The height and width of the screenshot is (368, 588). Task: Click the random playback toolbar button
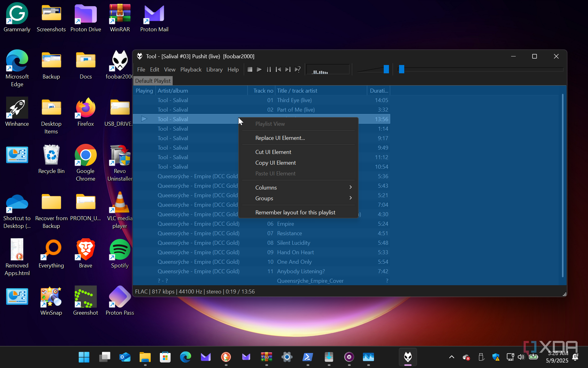point(297,70)
